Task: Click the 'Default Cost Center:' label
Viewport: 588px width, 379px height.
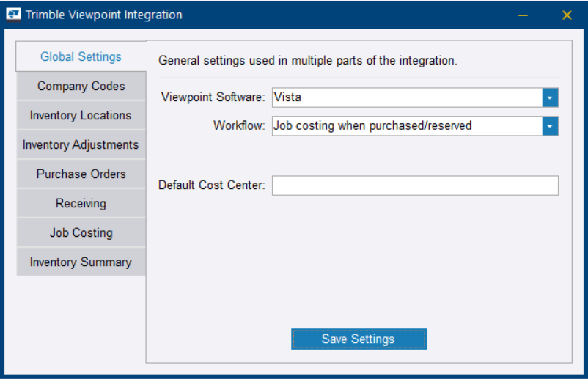Action: [x=211, y=185]
